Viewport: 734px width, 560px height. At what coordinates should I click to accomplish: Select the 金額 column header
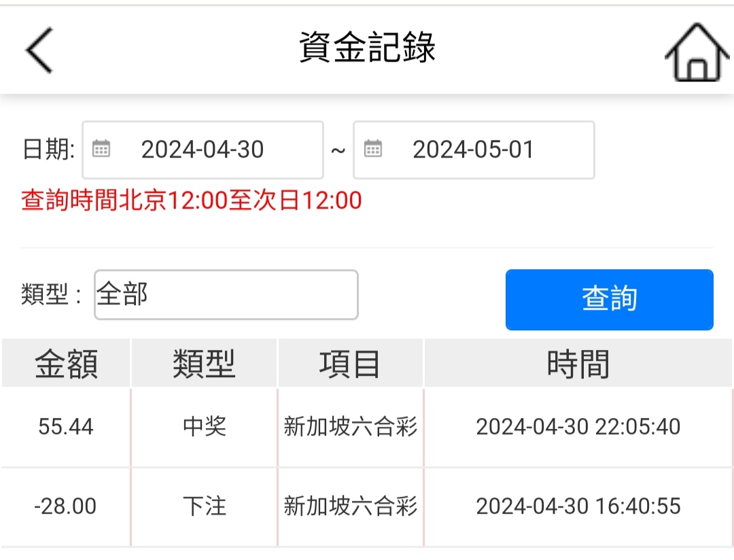pos(66,364)
